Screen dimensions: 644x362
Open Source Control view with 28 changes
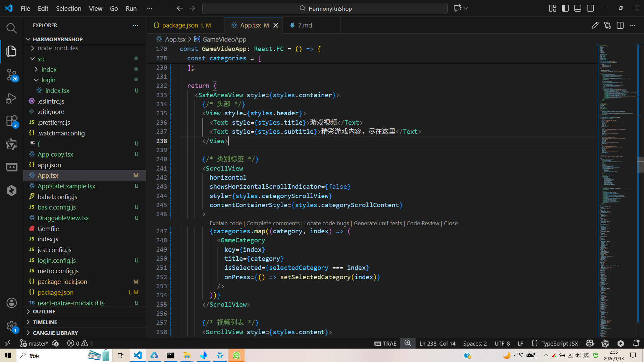[11, 74]
